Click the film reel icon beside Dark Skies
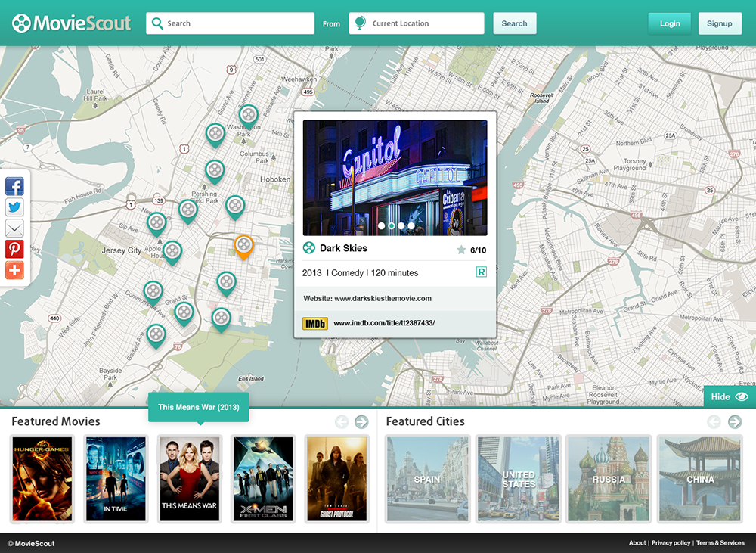This screenshot has height=553, width=756. [x=308, y=248]
